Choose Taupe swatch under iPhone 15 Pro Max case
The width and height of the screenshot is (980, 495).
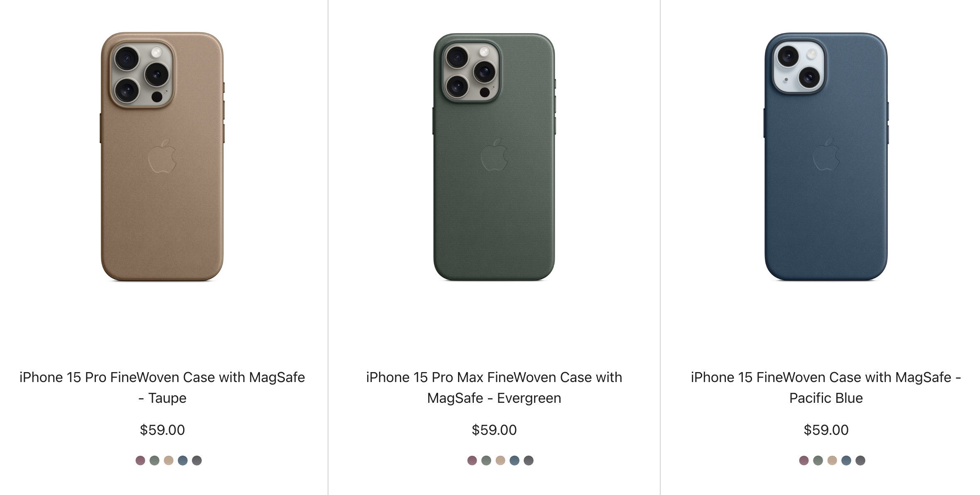(500, 460)
